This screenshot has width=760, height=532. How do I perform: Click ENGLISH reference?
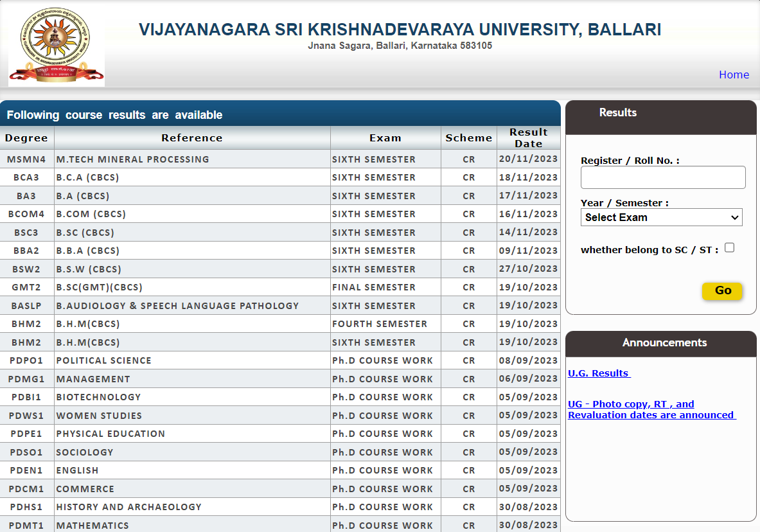[77, 470]
